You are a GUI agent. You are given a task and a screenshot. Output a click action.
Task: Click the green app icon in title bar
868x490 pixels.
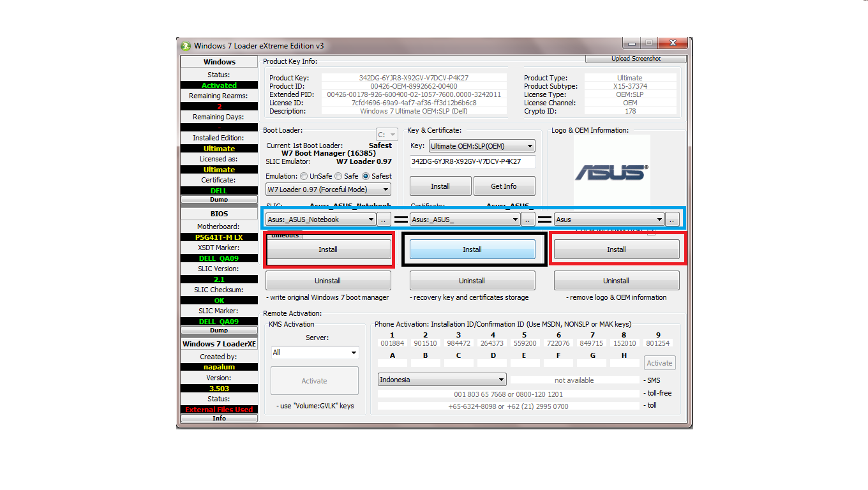[186, 46]
